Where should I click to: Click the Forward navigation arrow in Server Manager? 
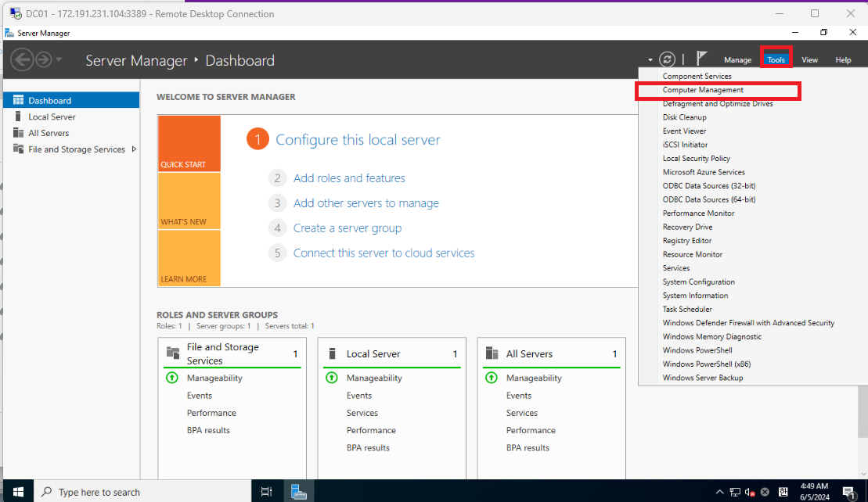pyautogui.click(x=44, y=59)
